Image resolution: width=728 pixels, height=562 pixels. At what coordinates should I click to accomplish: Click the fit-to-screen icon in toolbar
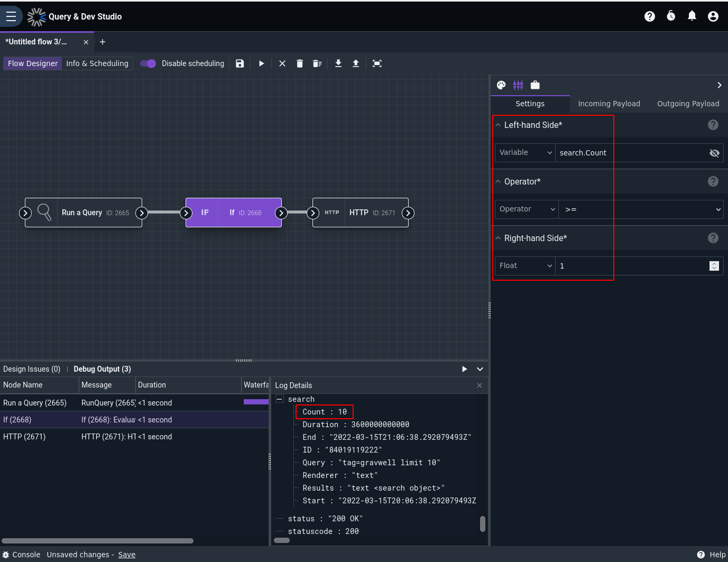(377, 63)
